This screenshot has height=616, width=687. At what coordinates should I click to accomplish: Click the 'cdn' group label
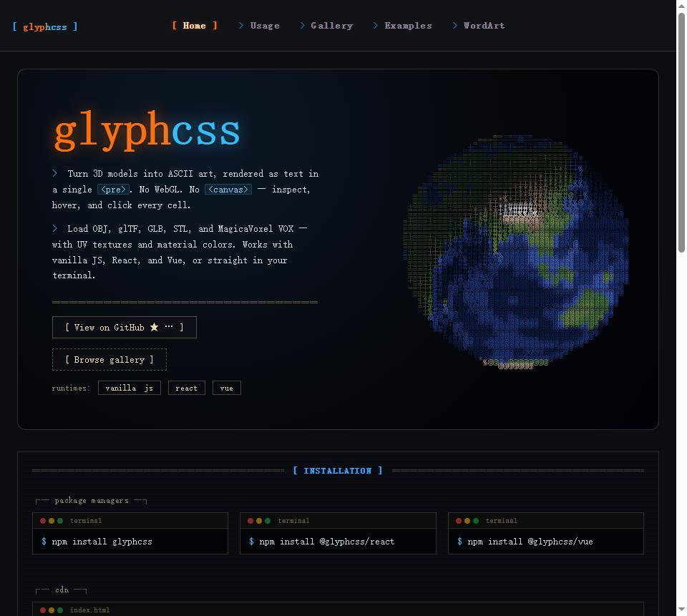pos(62,590)
